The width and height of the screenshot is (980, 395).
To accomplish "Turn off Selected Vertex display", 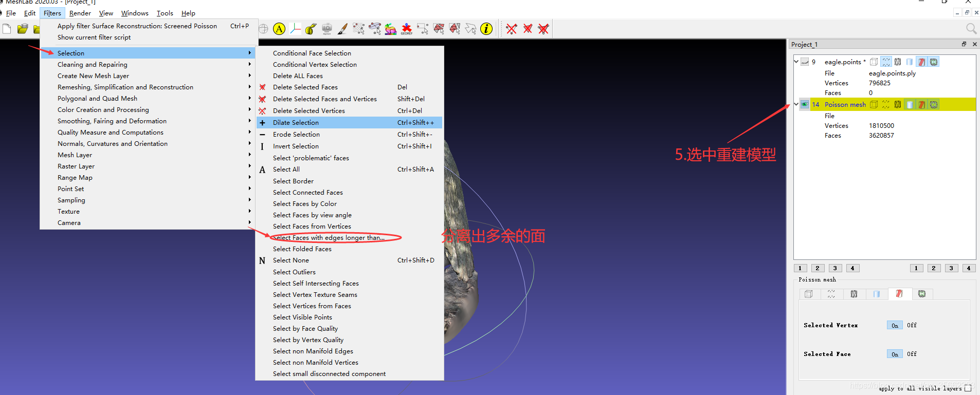I will 912,325.
